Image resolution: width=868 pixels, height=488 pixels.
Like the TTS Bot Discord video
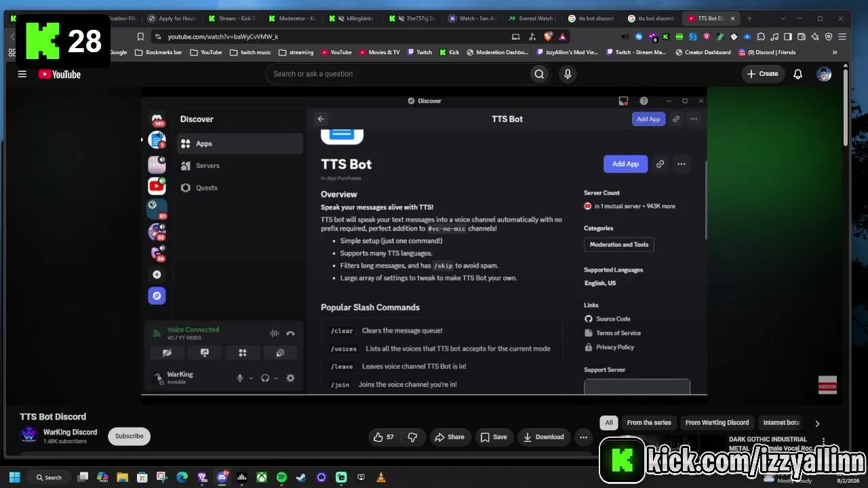(384, 437)
